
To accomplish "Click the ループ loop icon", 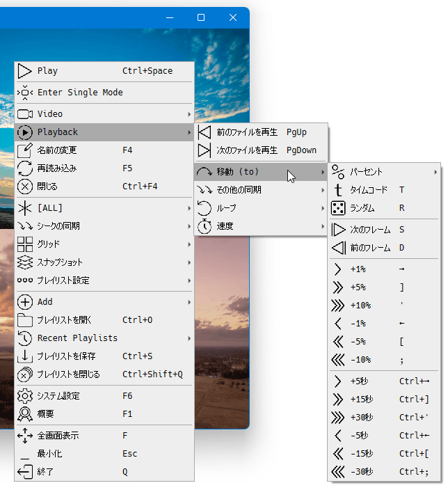I will click(205, 208).
